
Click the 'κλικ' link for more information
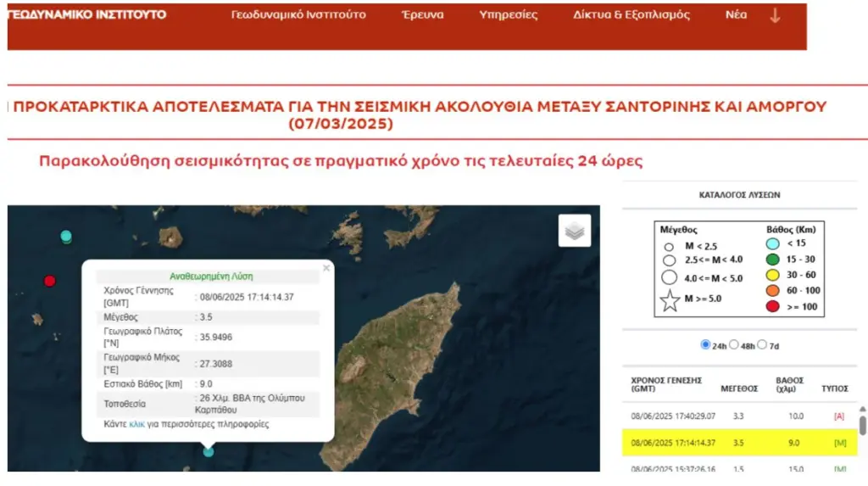coord(136,423)
